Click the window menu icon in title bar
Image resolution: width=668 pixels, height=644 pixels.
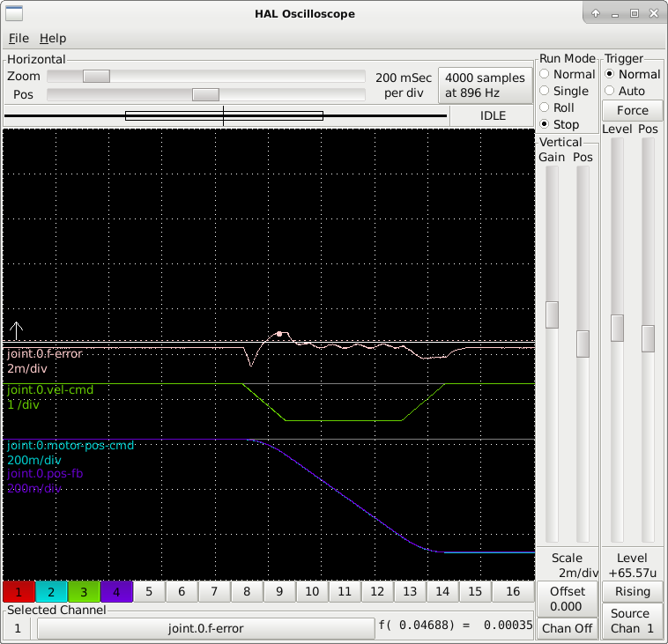click(14, 13)
